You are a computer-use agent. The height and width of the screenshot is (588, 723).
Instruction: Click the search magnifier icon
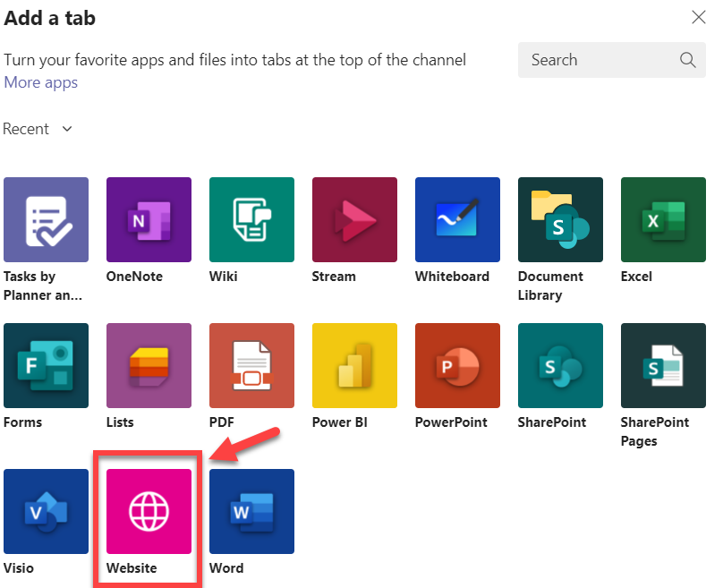tap(687, 60)
